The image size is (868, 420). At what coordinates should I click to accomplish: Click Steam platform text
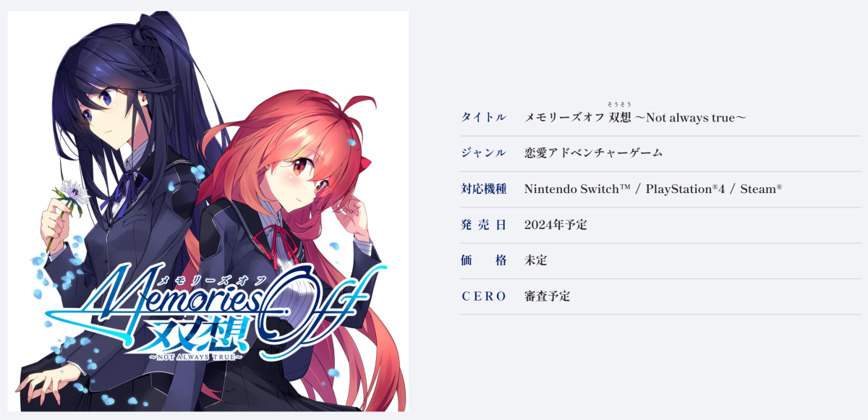click(761, 189)
